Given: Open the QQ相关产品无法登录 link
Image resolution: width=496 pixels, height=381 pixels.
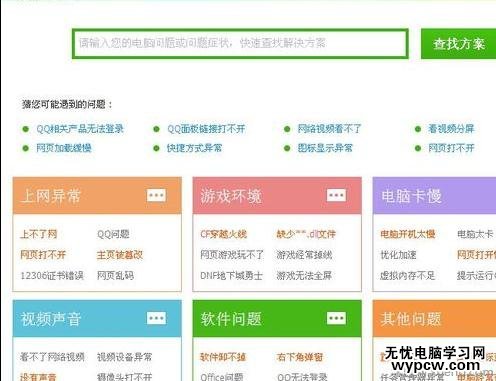Looking at the screenshot, I should (80, 129).
